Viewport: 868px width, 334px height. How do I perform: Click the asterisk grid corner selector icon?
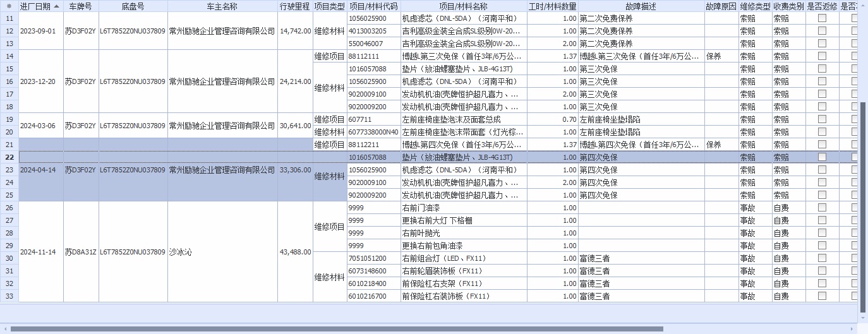pyautogui.click(x=9, y=6)
